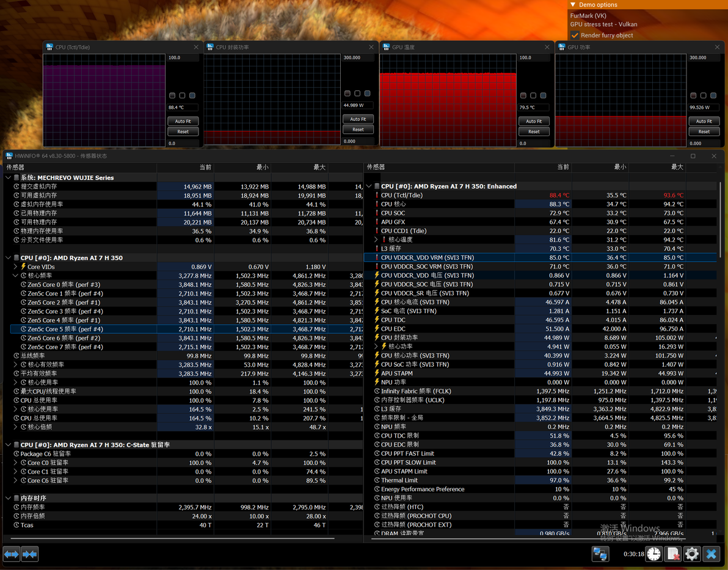Screen dimensions: 728x570
Task: Expand the Core VIDs row
Action: click(15, 267)
